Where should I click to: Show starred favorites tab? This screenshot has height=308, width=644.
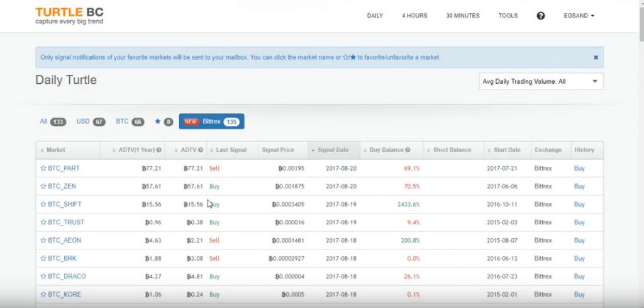164,122
